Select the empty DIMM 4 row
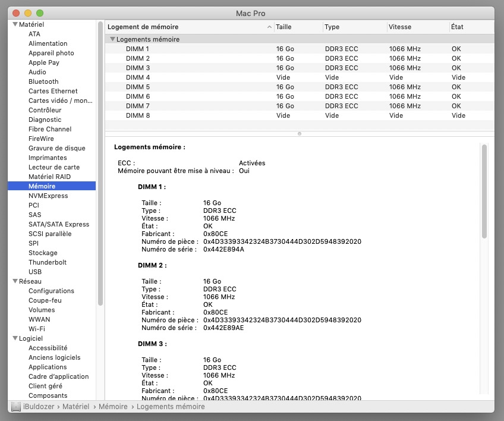504x421 pixels. pyautogui.click(x=300, y=77)
